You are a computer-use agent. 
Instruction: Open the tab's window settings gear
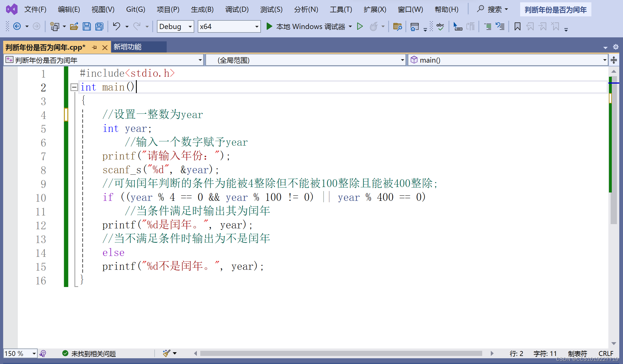click(x=616, y=47)
